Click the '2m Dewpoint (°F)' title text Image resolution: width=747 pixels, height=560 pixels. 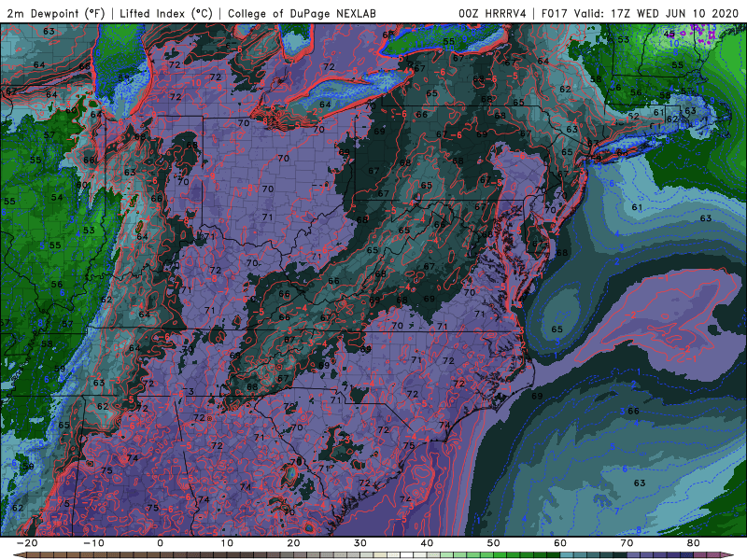[55, 13]
